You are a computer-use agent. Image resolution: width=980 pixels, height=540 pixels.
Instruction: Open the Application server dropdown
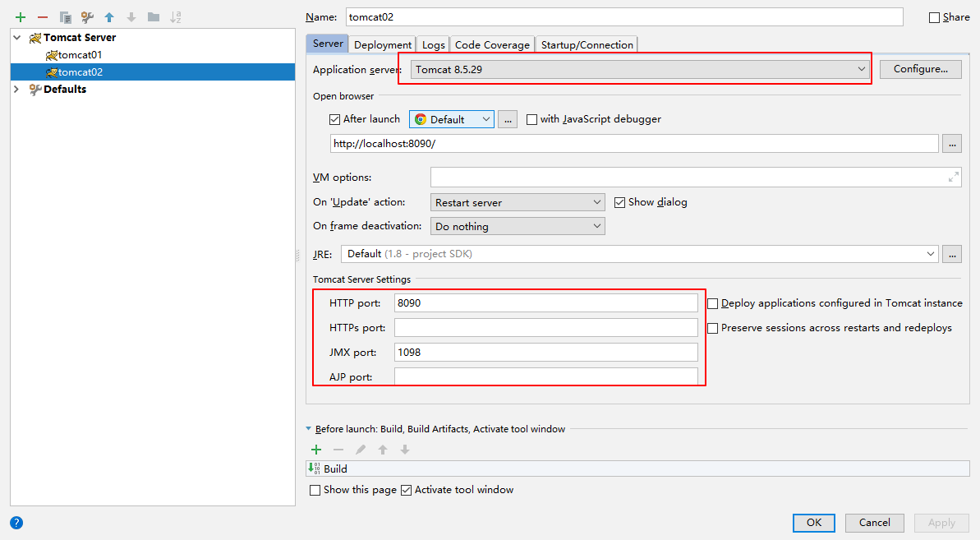639,70
